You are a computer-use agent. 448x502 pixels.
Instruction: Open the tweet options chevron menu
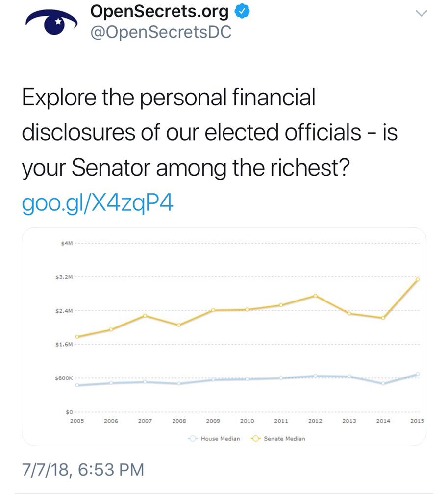coord(421,14)
